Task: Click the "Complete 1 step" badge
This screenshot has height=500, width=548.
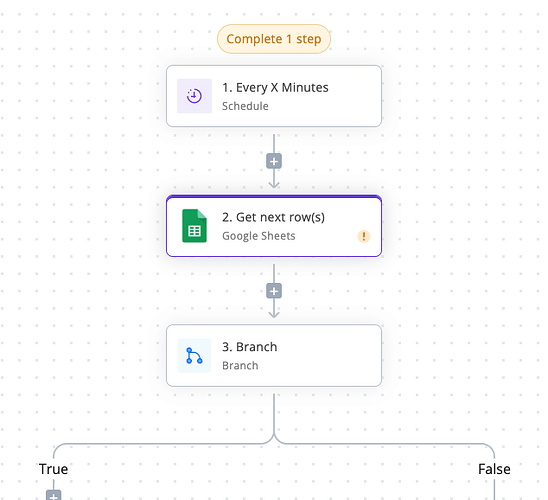Action: click(274, 39)
